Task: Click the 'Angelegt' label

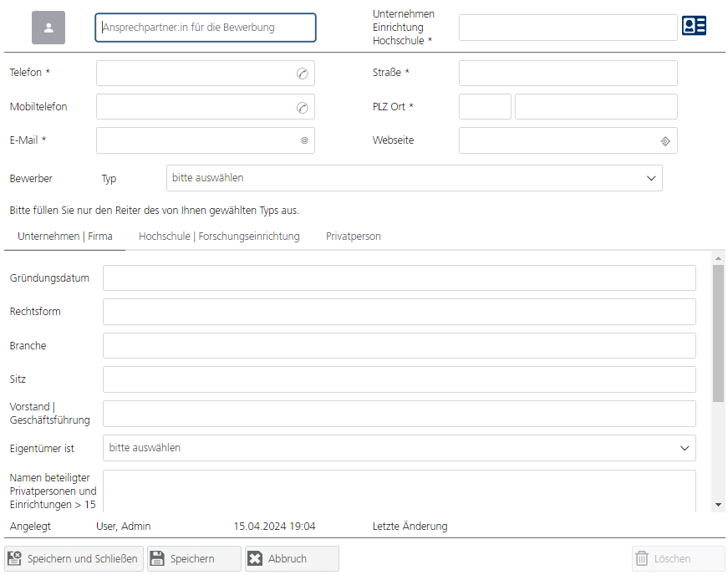Action: point(30,527)
